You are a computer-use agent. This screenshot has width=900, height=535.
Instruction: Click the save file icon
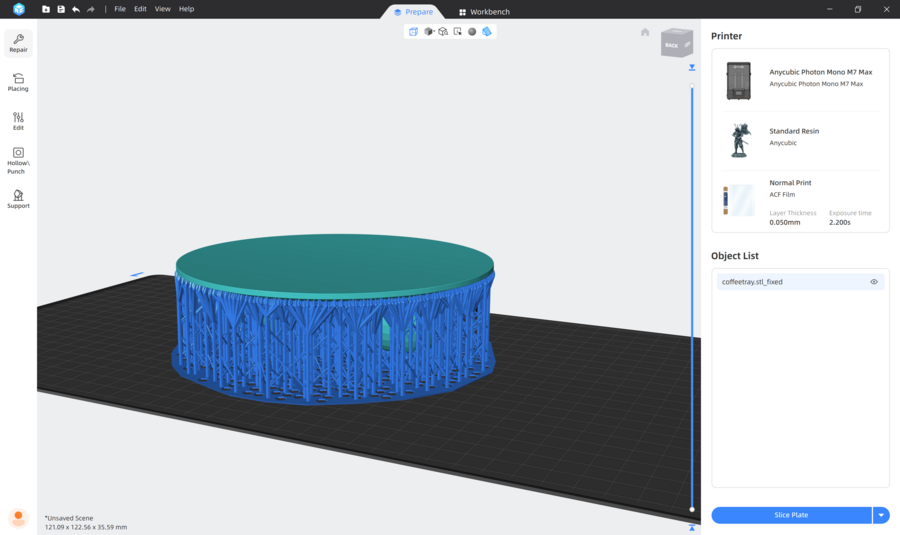coord(61,9)
